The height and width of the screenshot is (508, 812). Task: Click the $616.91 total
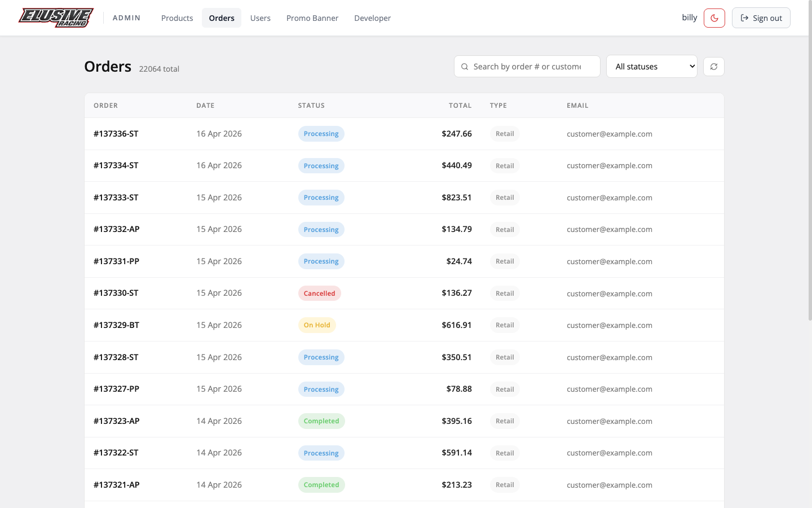point(457,325)
